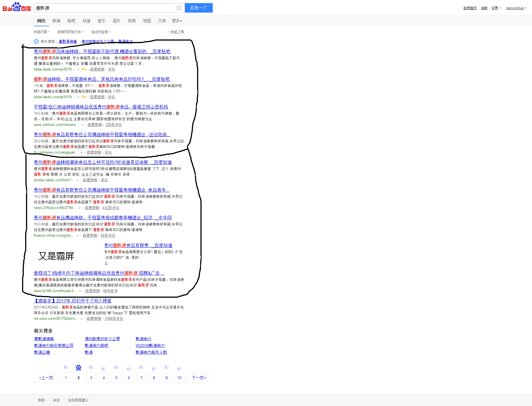Expand the 设置 settings dropdown
The image size is (532, 406).
point(496,8)
